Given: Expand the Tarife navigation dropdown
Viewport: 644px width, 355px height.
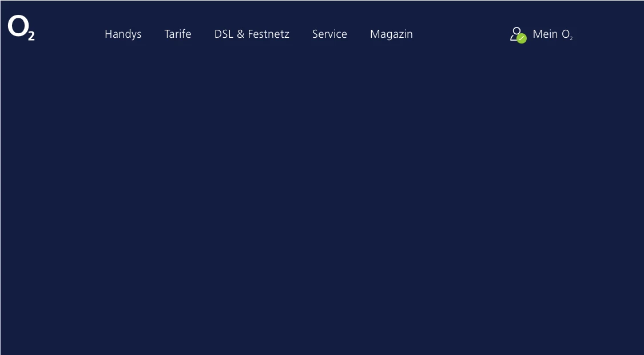Looking at the screenshot, I should click(178, 34).
